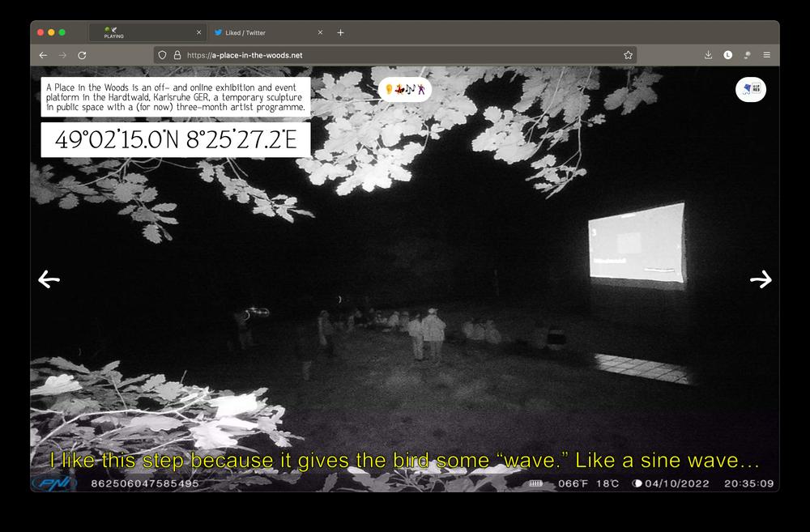Click the 20:35:09 time stamp
Viewport: 810px width, 532px height.
749,484
